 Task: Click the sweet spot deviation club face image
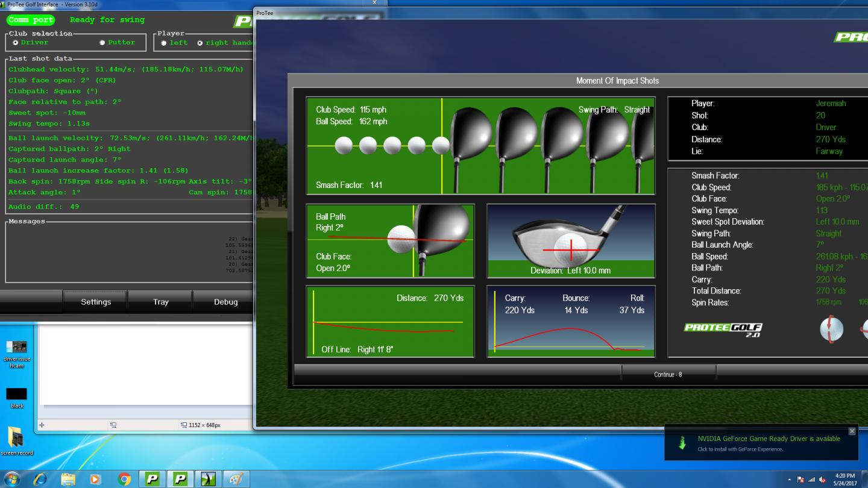click(x=570, y=241)
